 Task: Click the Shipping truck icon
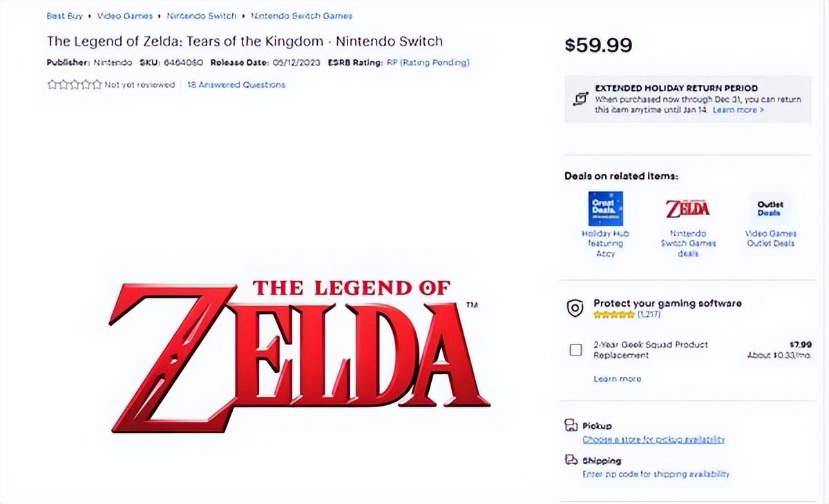point(571,460)
